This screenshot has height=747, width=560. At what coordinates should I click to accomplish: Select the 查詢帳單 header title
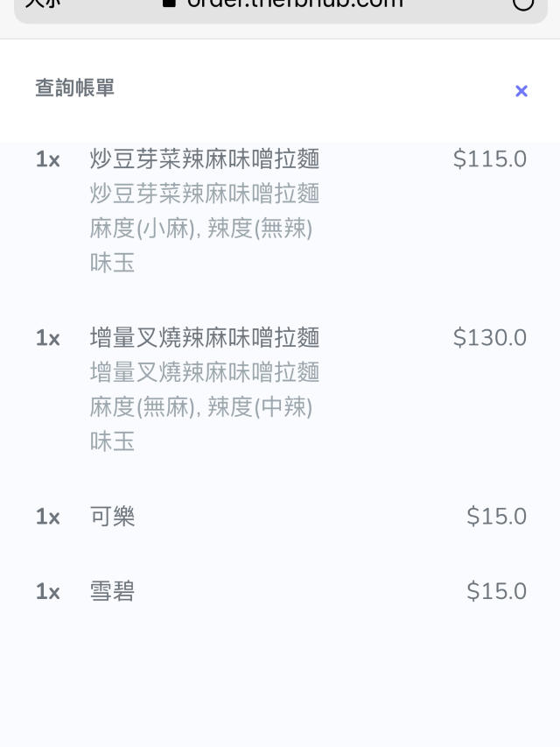pos(75,88)
